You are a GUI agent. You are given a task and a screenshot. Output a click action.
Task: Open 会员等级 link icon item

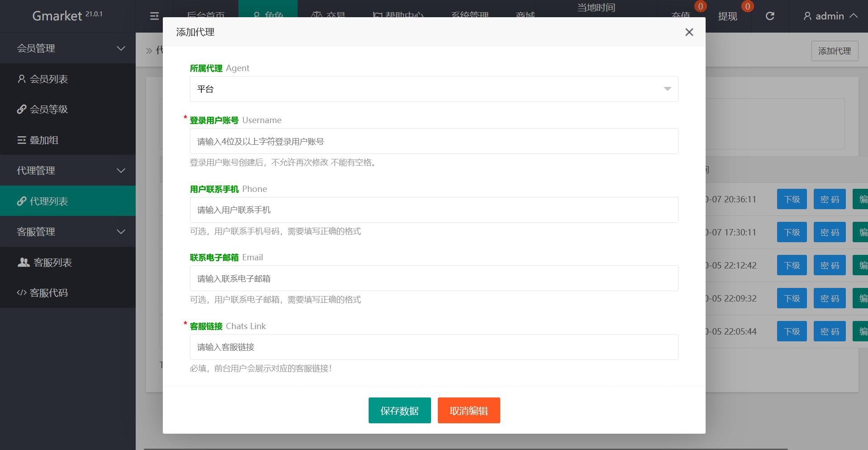click(x=43, y=110)
